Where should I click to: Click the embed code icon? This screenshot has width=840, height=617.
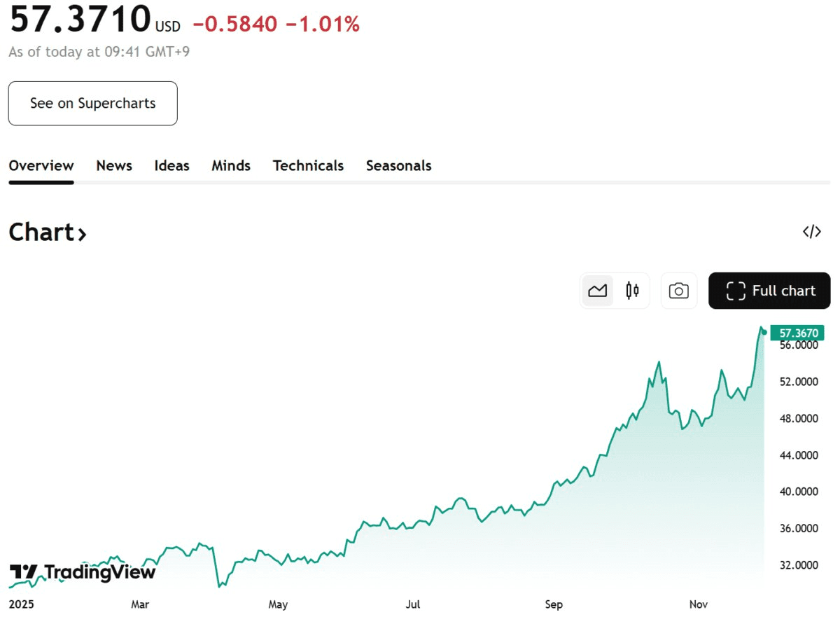[x=811, y=232]
